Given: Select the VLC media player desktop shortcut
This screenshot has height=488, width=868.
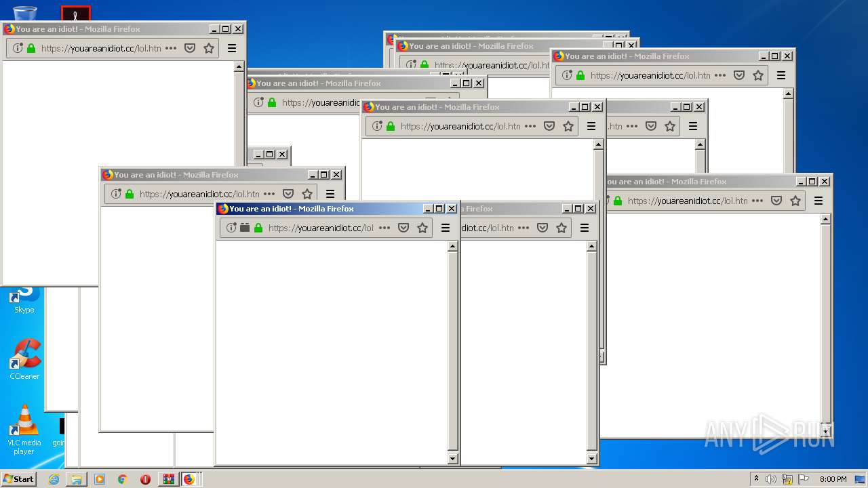Looking at the screenshot, I should pyautogui.click(x=24, y=430).
